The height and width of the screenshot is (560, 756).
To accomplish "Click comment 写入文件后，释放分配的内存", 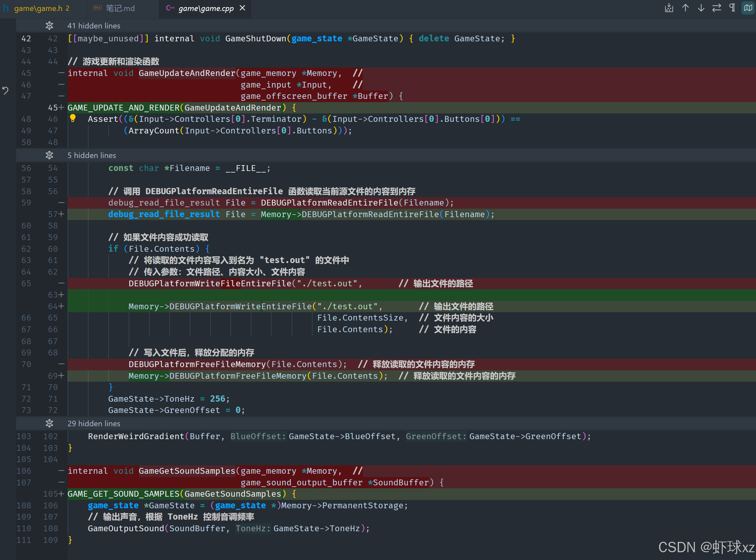I will click(191, 353).
